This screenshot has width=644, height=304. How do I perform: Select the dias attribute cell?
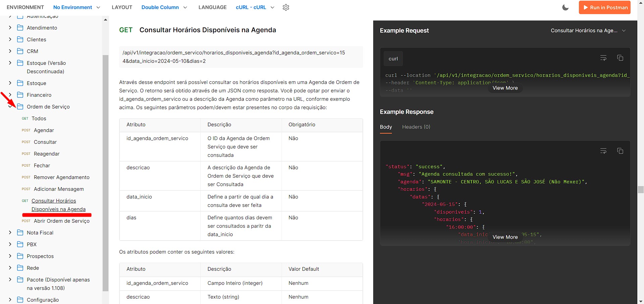click(160, 226)
